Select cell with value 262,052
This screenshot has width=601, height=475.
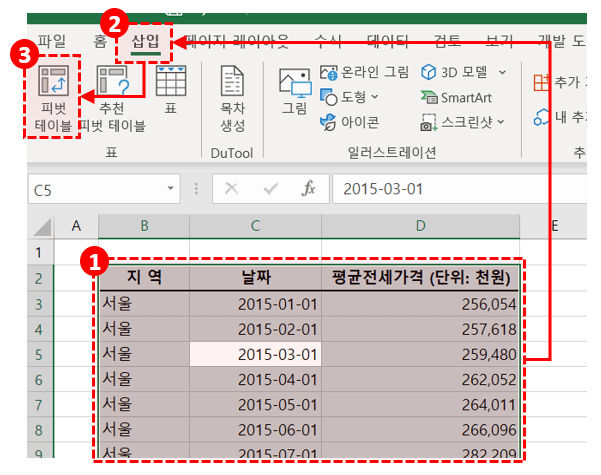click(x=420, y=380)
